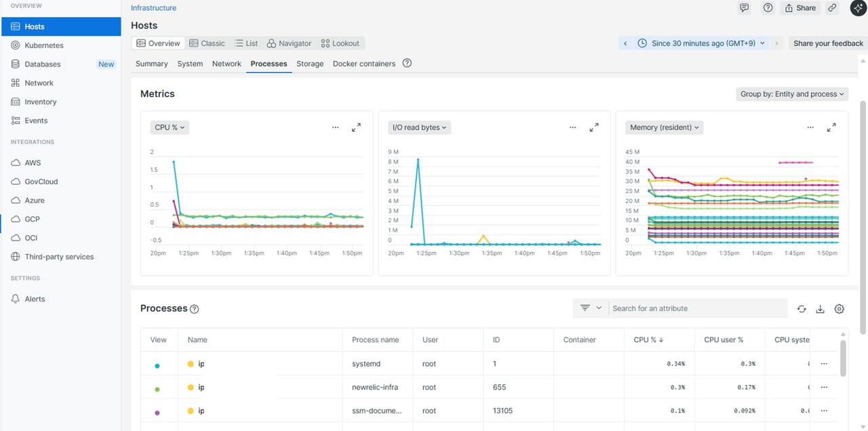
Task: Switch to the Storage tab
Action: pyautogui.click(x=310, y=64)
